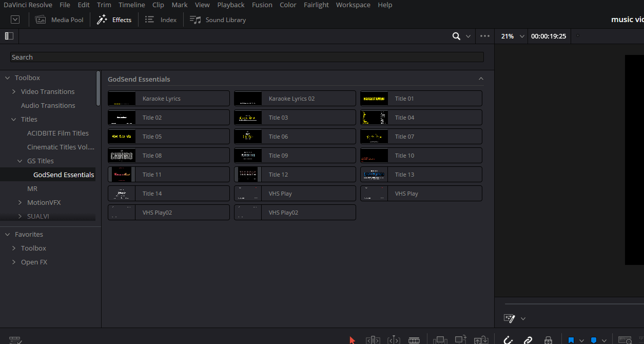644x344 pixels.
Task: Select the arrow Selection Mode tool
Action: pyautogui.click(x=352, y=340)
